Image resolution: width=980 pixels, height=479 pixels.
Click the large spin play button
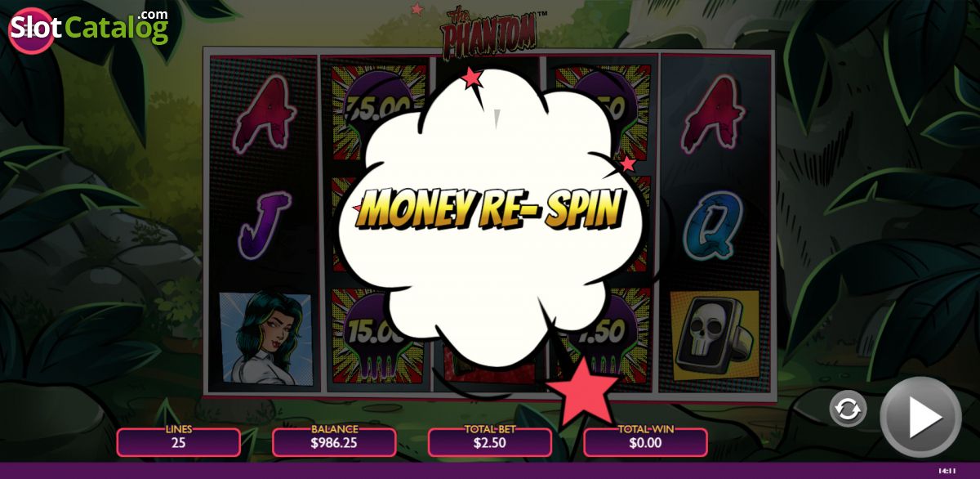point(920,417)
